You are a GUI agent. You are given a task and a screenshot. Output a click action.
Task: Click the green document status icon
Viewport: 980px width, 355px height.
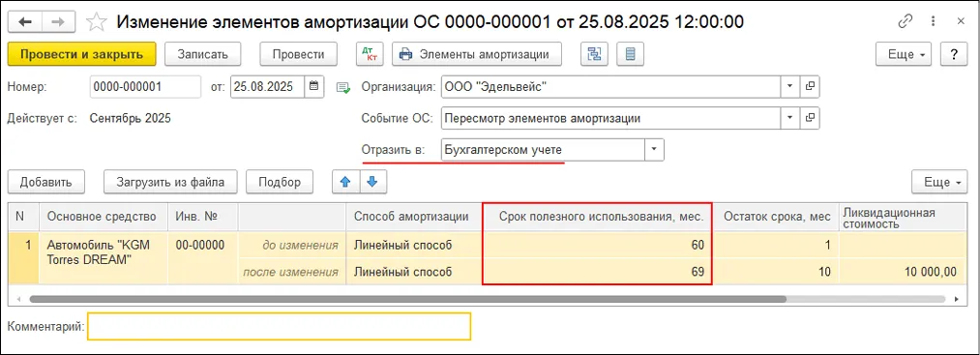point(343,87)
